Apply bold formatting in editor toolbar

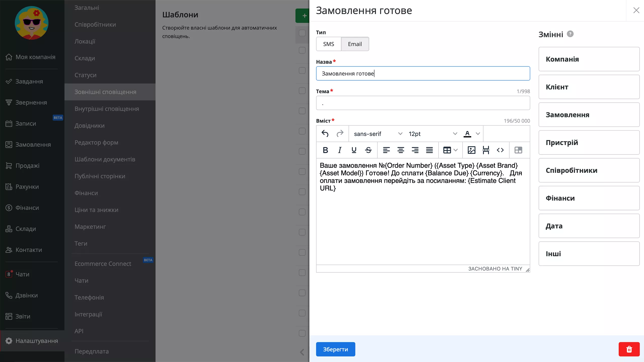[x=325, y=150]
